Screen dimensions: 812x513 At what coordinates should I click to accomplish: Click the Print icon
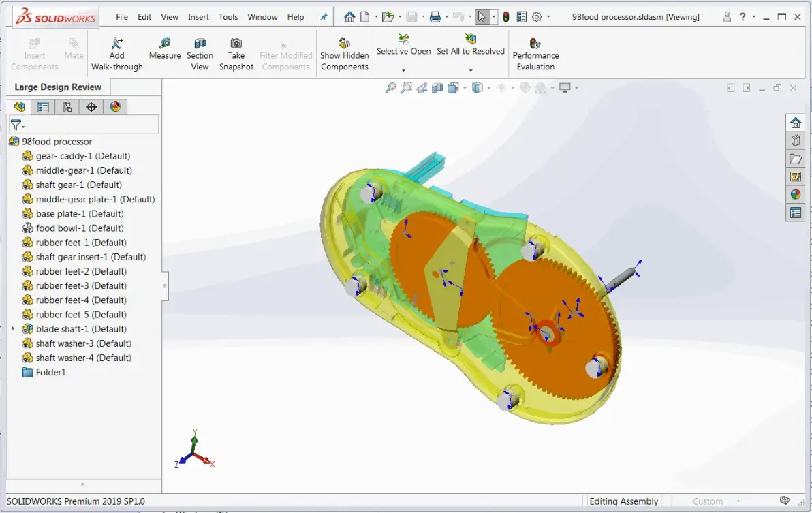[x=435, y=17]
